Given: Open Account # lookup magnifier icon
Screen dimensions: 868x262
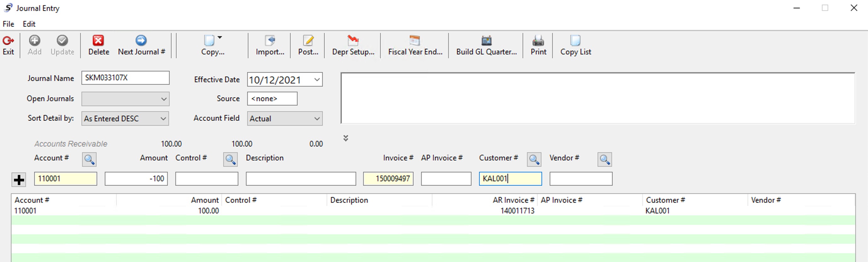Looking at the screenshot, I should [x=89, y=159].
